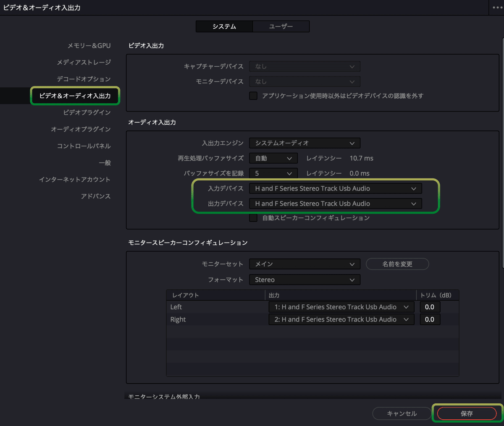Open the 入出力エンジン dropdown
Image resolution: width=504 pixels, height=426 pixels.
(304, 143)
